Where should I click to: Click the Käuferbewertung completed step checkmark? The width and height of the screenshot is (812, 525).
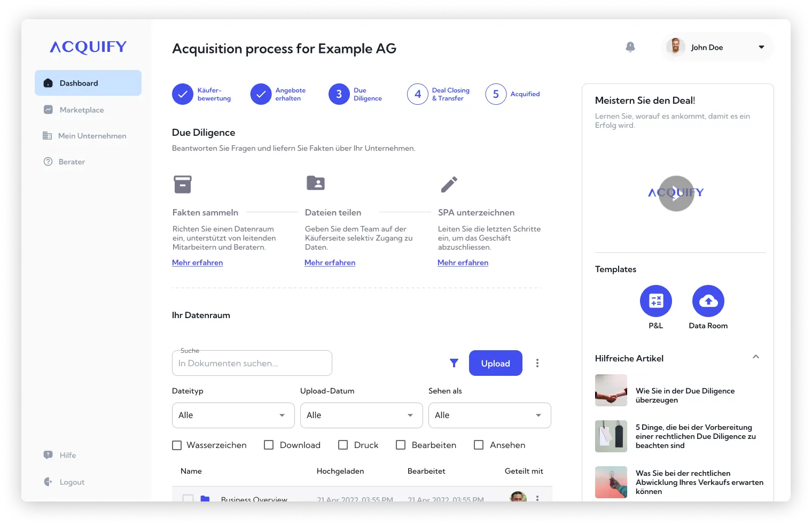(x=183, y=94)
